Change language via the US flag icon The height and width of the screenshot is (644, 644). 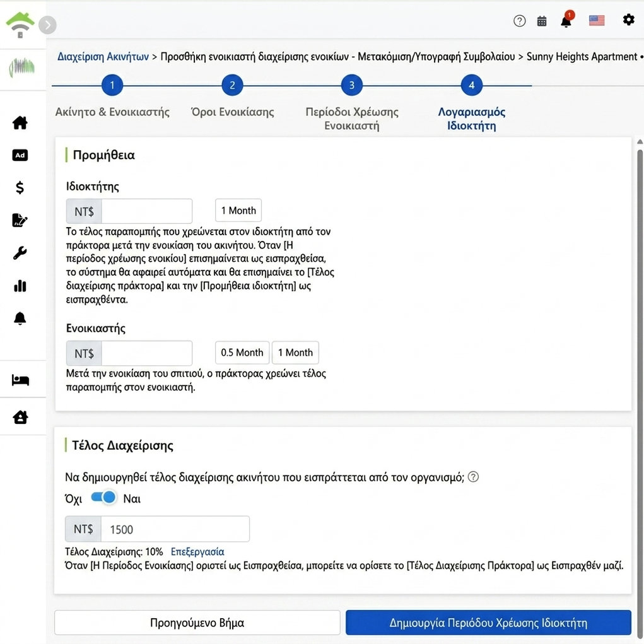point(596,20)
